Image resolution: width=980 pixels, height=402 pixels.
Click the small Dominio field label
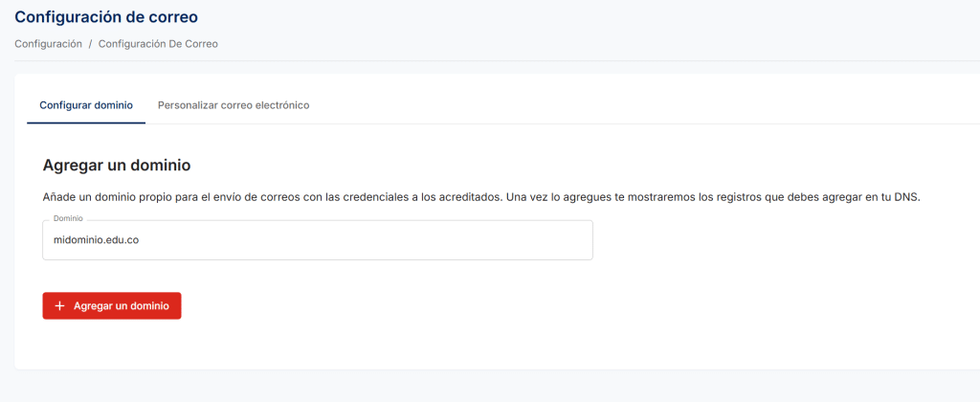coord(68,219)
